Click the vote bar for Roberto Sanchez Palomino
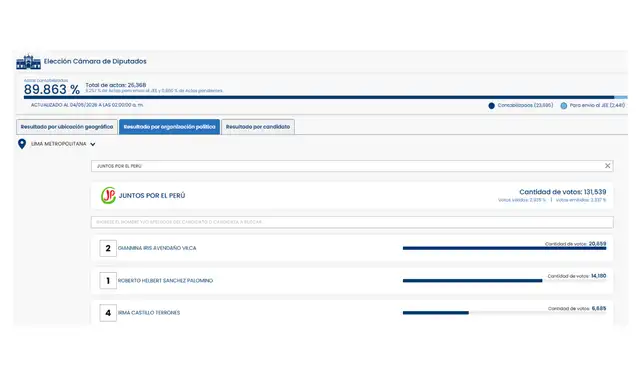Viewport: 640px width, 376px height. 504,280
